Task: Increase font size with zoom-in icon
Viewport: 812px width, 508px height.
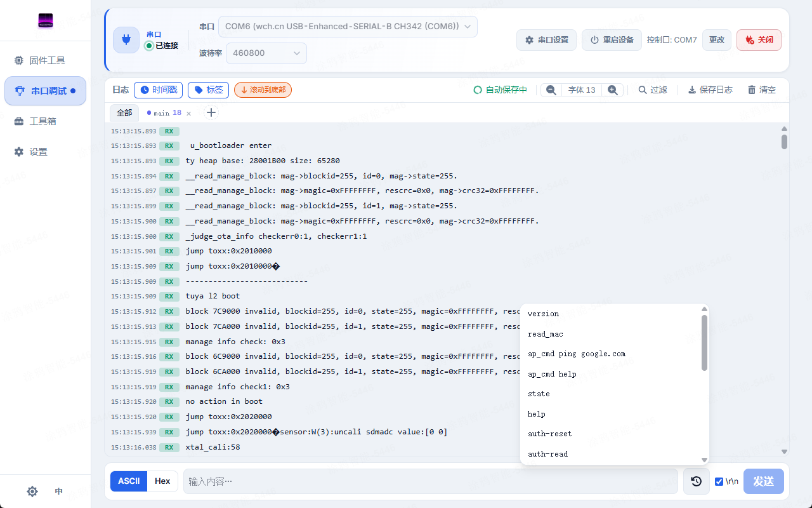Action: [613, 90]
